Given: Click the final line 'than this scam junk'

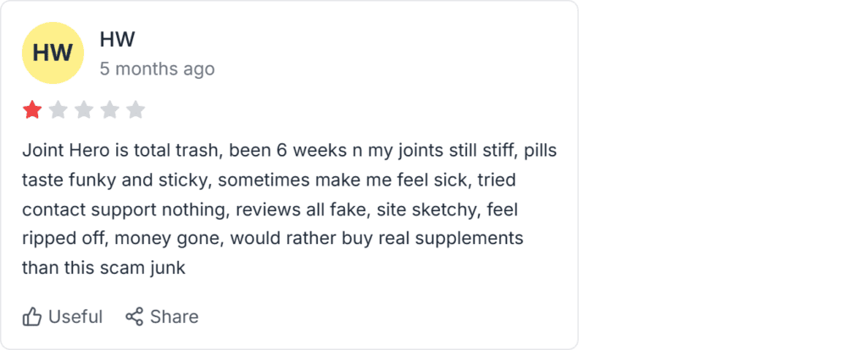Looking at the screenshot, I should coord(103,268).
